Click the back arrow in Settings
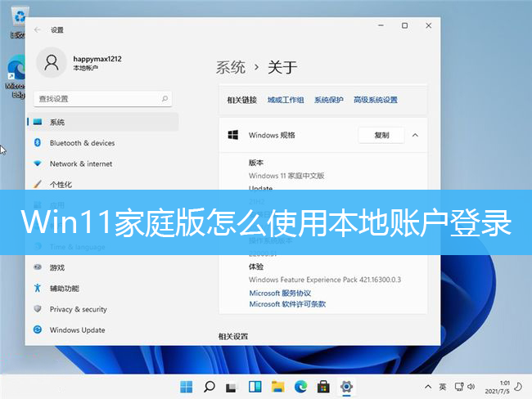Image resolution: width=532 pixels, height=399 pixels. tap(37, 29)
